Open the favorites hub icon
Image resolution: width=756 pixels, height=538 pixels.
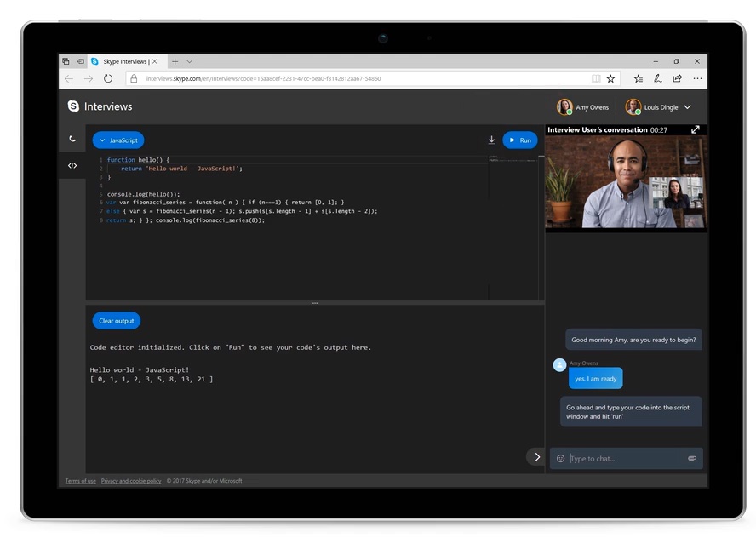(x=639, y=78)
